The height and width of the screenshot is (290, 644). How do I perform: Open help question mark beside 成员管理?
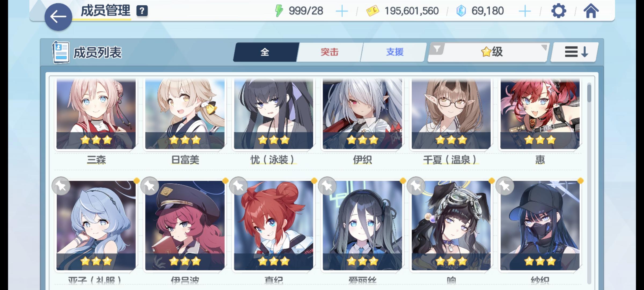tap(142, 11)
